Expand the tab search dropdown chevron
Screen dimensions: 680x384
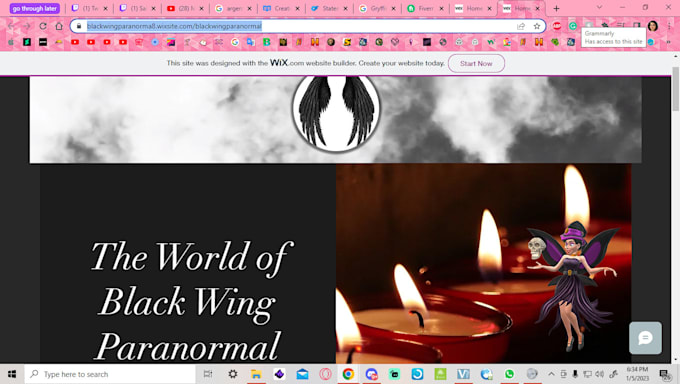point(599,7)
